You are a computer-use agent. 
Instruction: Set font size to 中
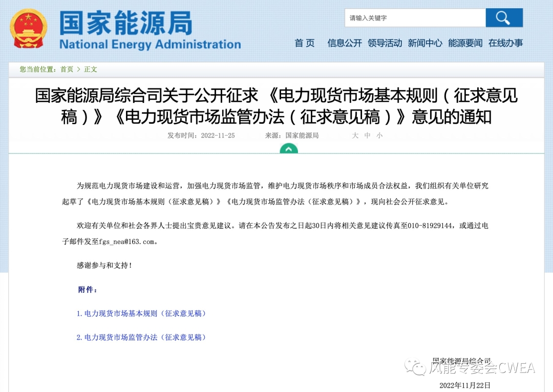(x=367, y=136)
